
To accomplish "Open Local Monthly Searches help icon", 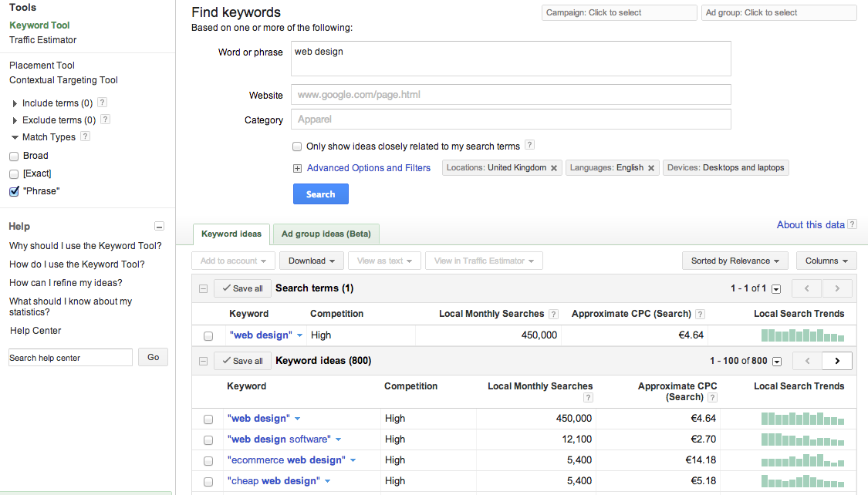I will click(553, 314).
